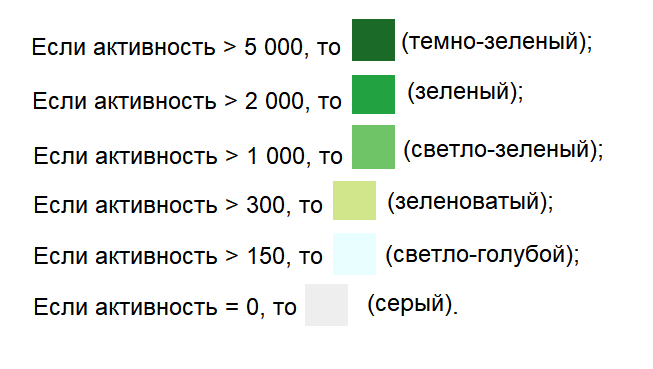The width and height of the screenshot is (653, 369).
Task: Click the number 5 000 in first line
Action: pyautogui.click(x=273, y=47)
